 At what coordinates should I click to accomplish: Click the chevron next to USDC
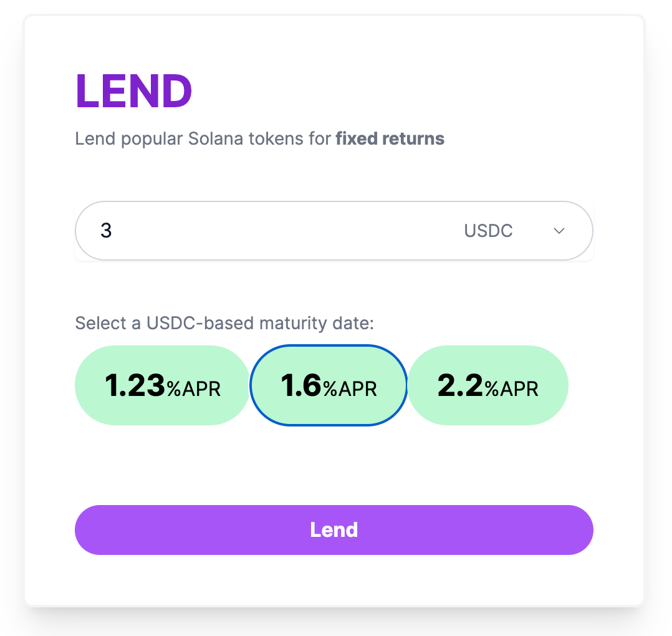click(x=559, y=231)
